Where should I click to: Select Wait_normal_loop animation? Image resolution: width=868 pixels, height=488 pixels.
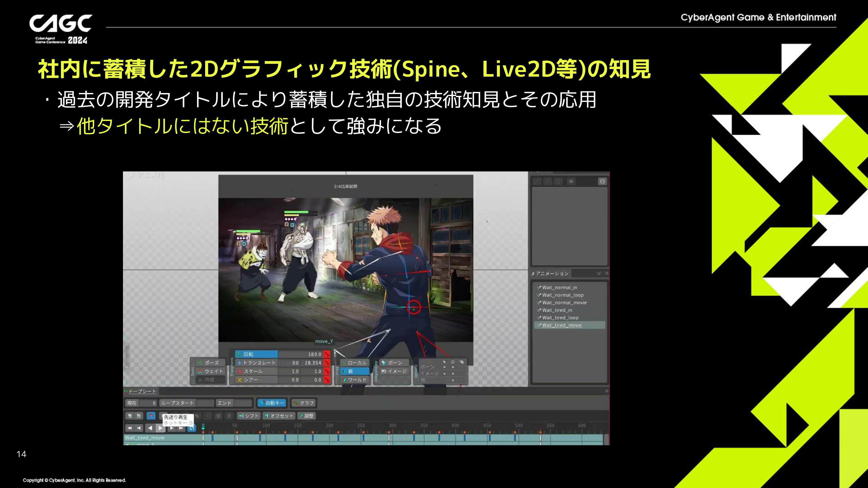coord(569,295)
